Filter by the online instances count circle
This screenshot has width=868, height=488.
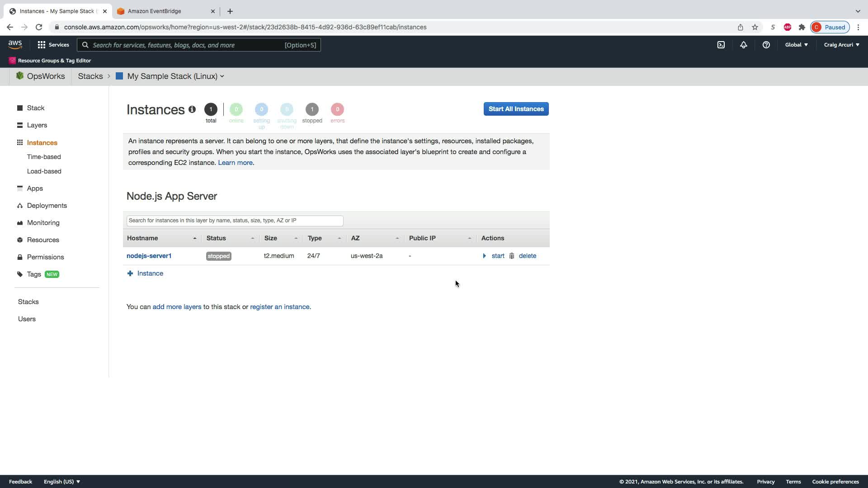[x=236, y=109]
